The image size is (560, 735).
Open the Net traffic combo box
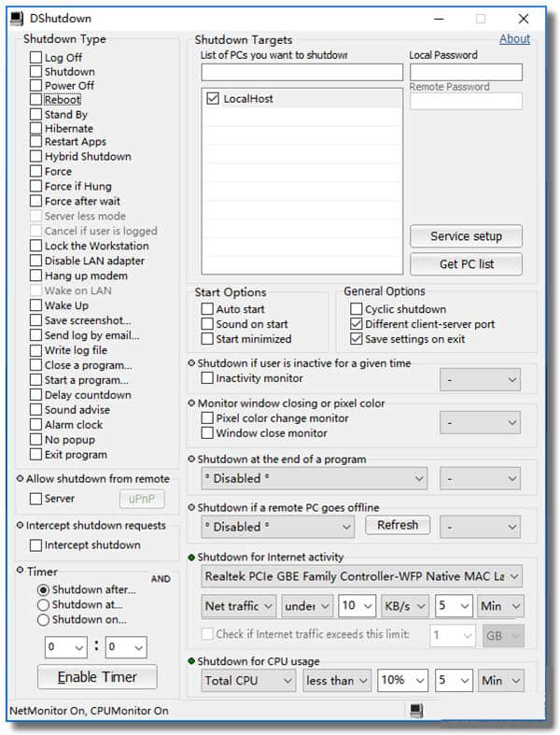tap(239, 606)
